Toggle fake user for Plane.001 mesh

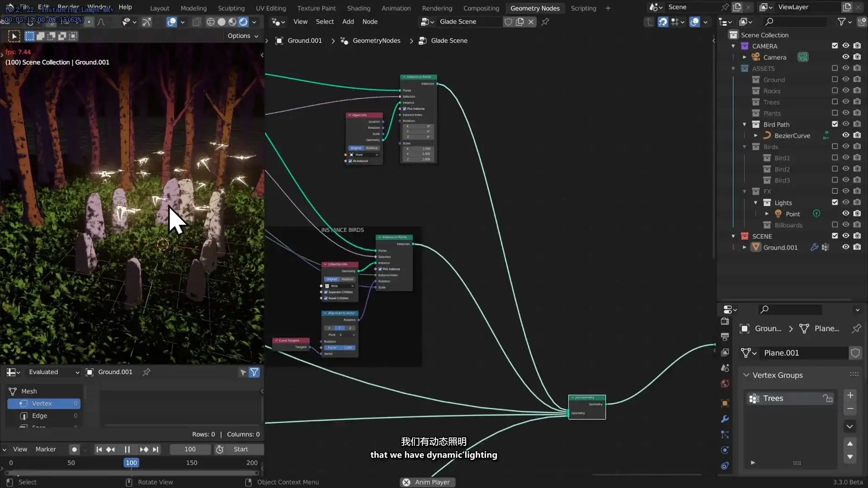tap(855, 353)
